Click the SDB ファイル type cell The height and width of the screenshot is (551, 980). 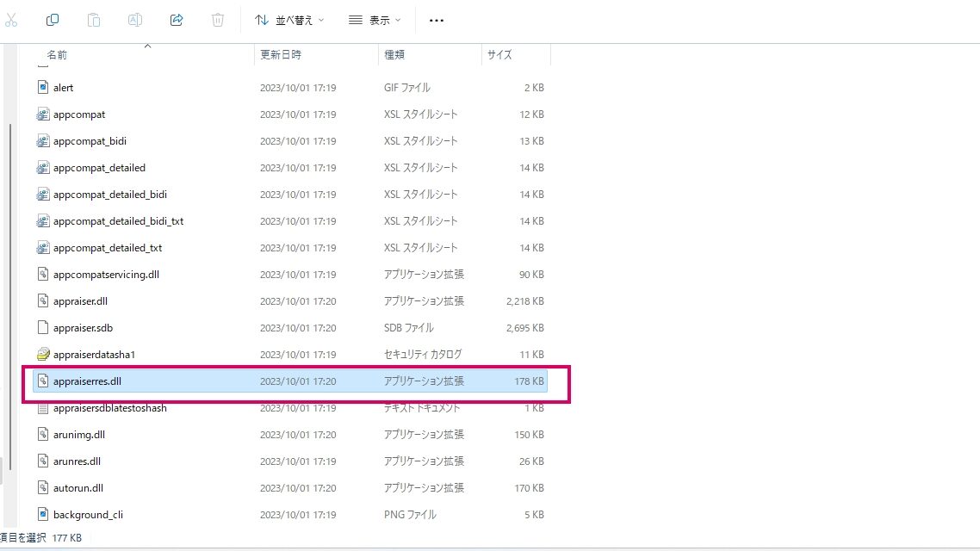[409, 328]
